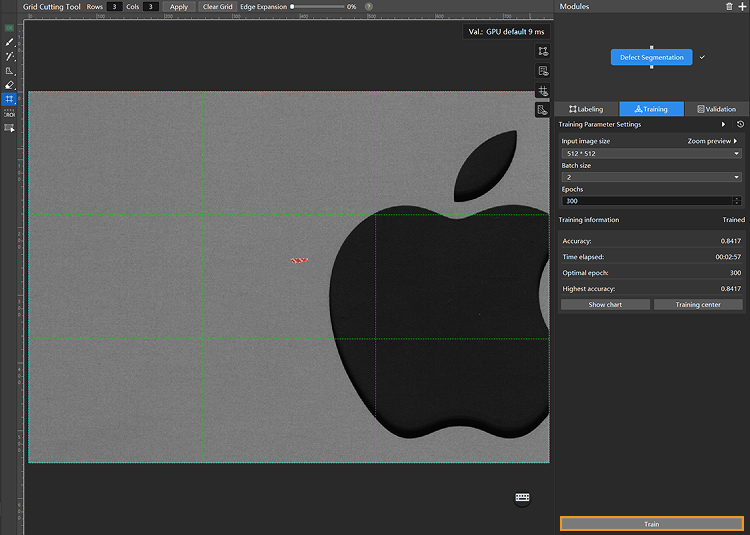This screenshot has width=750, height=535.
Task: Click the Trained status text
Action: [x=734, y=220]
